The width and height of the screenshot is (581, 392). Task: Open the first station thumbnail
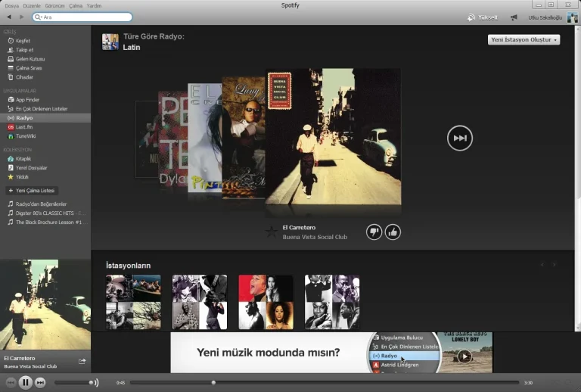(133, 302)
